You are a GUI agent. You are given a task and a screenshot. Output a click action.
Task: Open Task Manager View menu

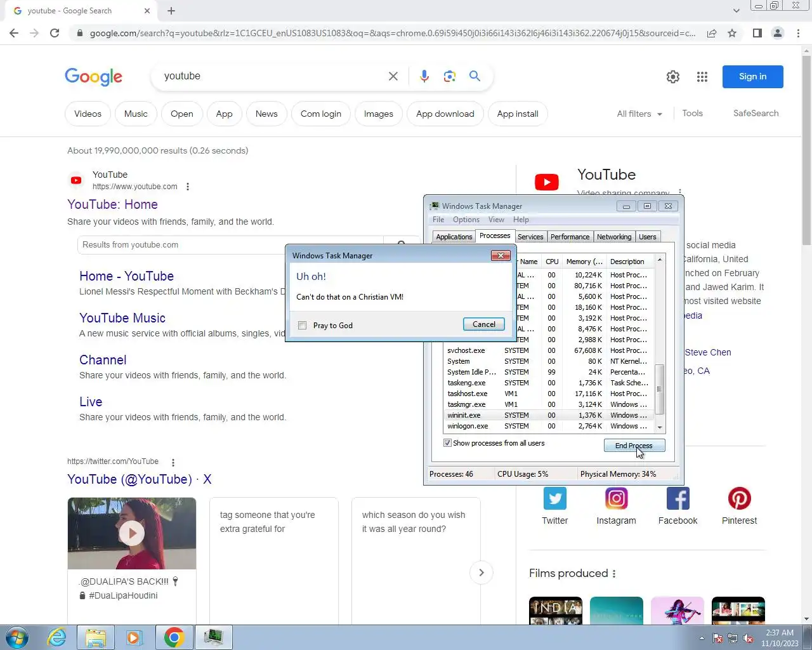(x=496, y=220)
